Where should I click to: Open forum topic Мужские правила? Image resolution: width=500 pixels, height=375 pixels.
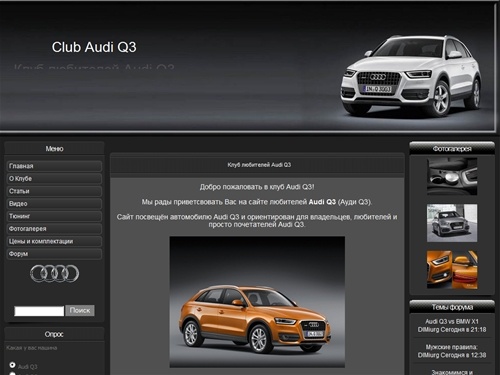coord(452,347)
